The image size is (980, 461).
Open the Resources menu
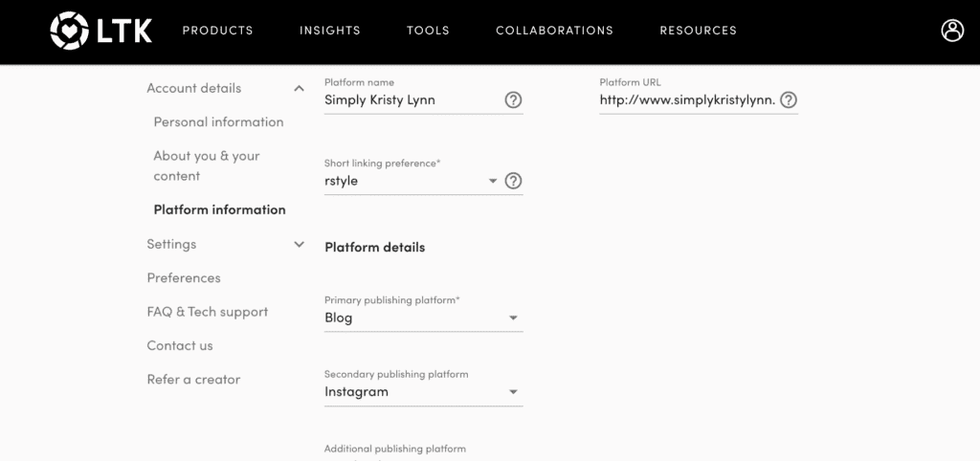(x=698, y=31)
